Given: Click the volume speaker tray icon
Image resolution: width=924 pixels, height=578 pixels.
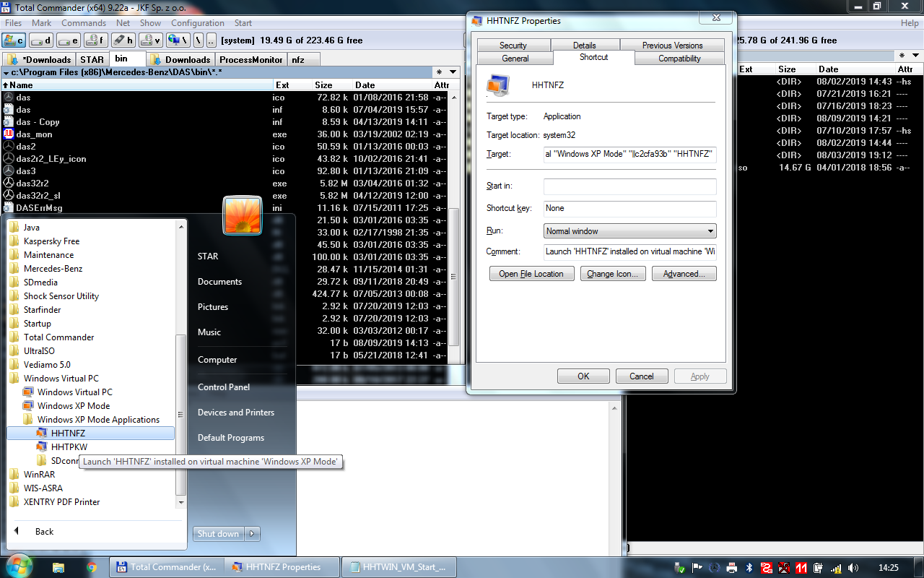Looking at the screenshot, I should [853, 568].
